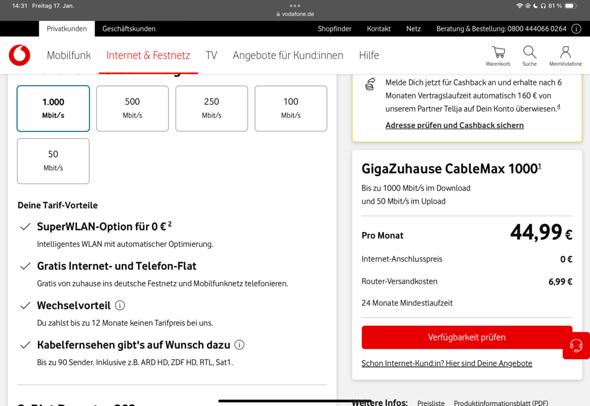Select the 1.000 Mbit/s speed option

(x=53, y=108)
